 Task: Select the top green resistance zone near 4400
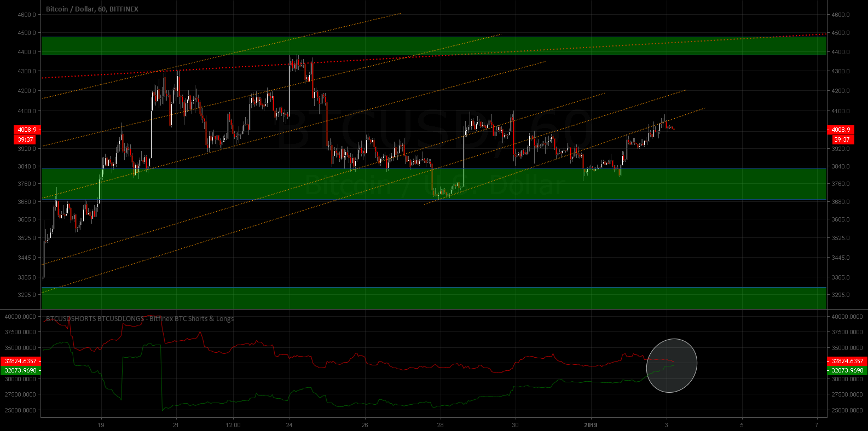(x=433, y=46)
